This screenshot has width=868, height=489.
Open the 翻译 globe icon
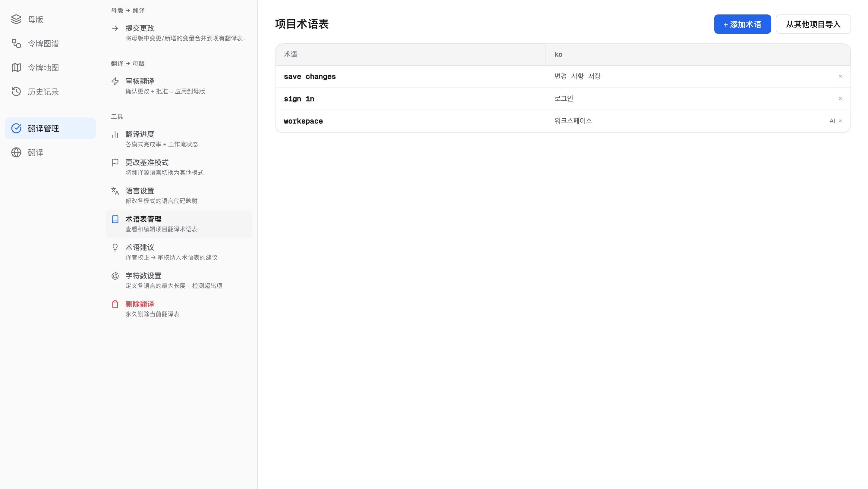[16, 152]
